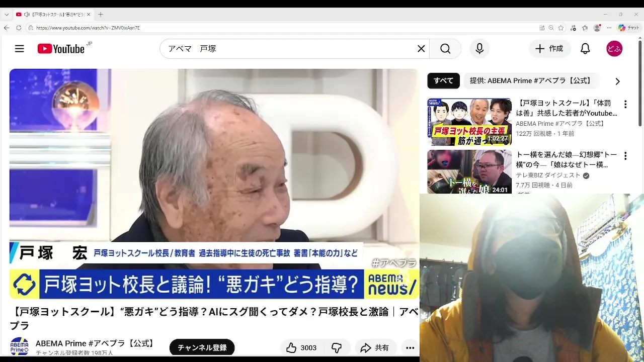Open the トー横を選んだ娘 recommended video title
This screenshot has height=362, width=644.
567,159
